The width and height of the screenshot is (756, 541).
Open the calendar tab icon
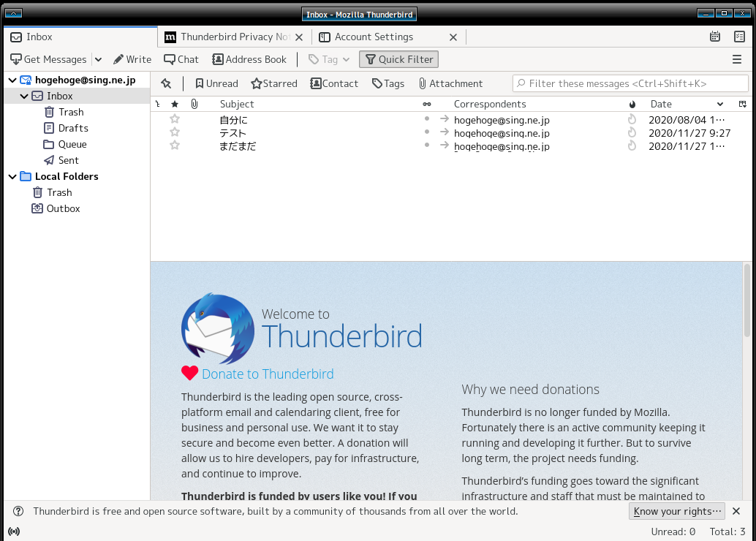click(x=715, y=37)
